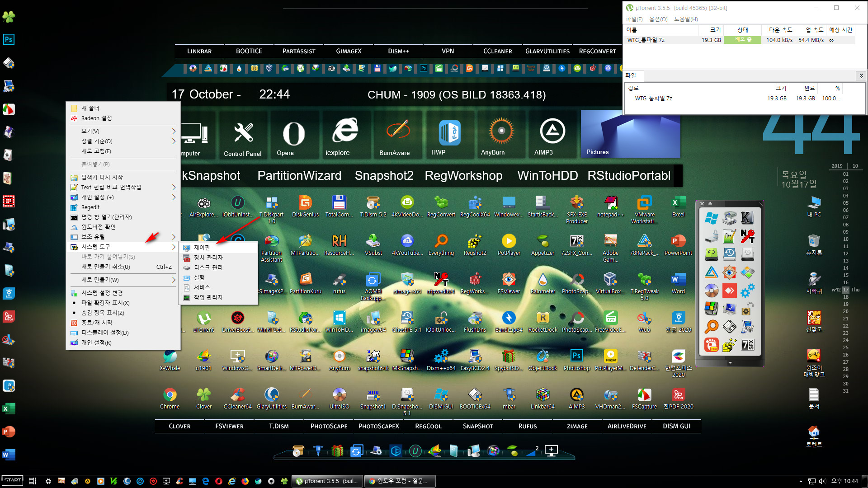Select 장치 관리자 in the submenu
This screenshot has width=868, height=488.
[x=218, y=258]
